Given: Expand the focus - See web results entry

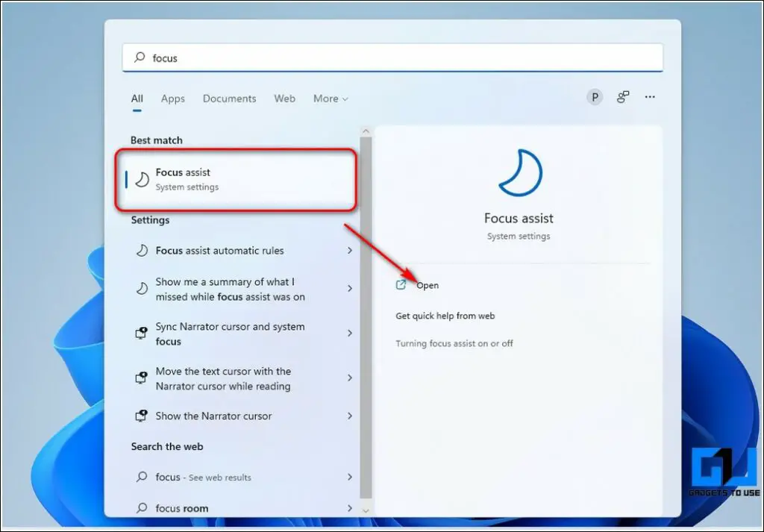Looking at the screenshot, I should click(350, 477).
